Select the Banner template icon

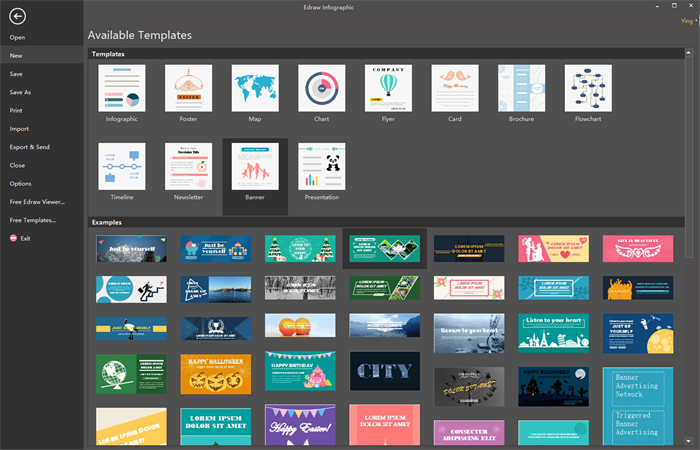point(255,167)
